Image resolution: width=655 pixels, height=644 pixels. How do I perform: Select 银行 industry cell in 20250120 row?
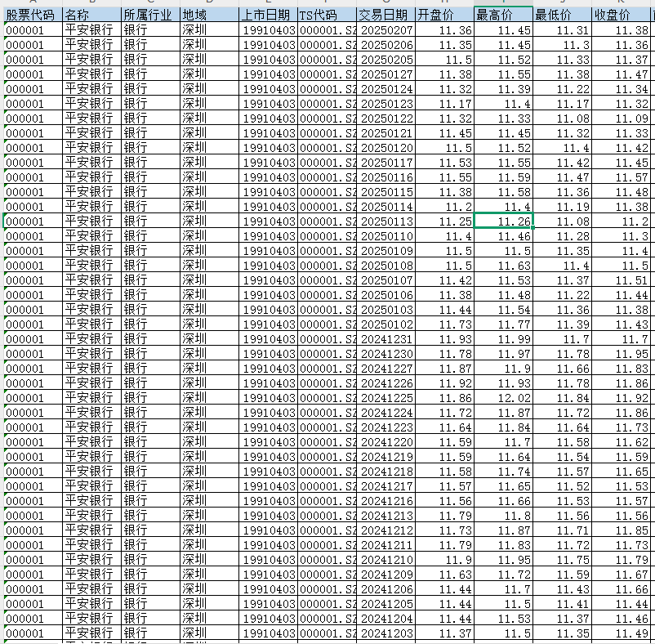click(x=151, y=148)
